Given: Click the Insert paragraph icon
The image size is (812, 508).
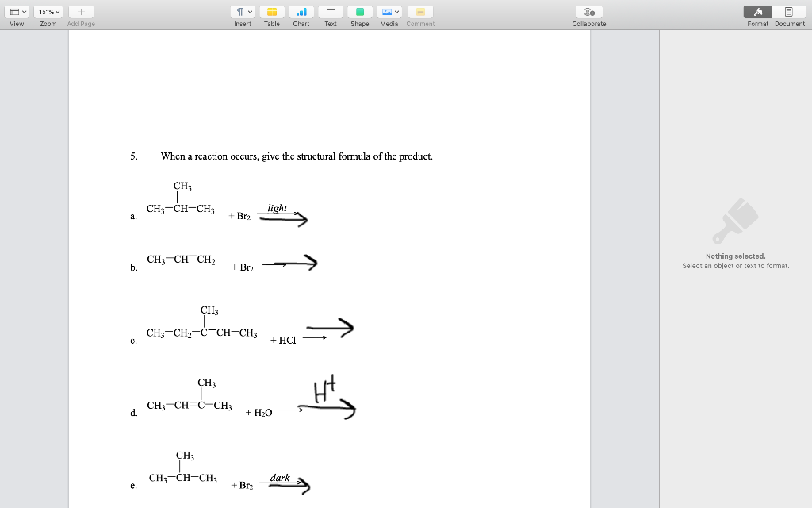Looking at the screenshot, I should tap(239, 12).
